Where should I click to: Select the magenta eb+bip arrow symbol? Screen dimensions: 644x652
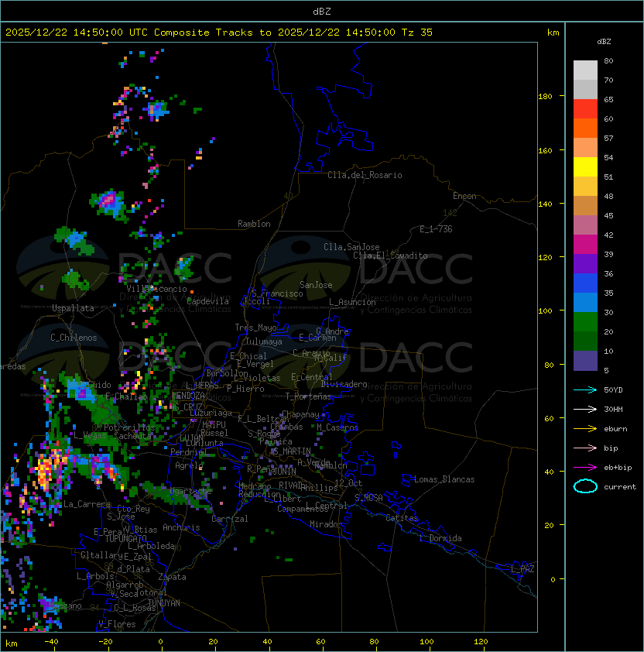(585, 468)
